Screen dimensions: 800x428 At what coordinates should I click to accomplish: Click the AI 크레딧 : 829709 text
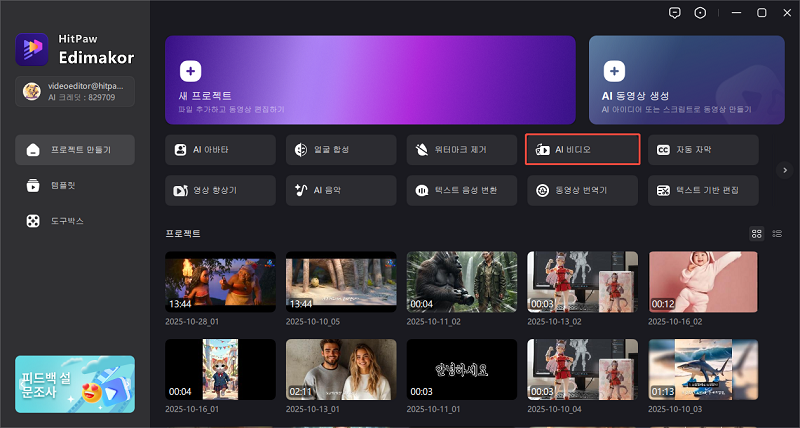click(82, 97)
